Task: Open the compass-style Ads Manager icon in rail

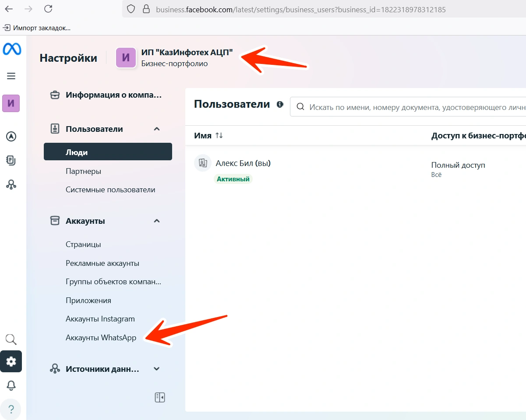Action: [x=11, y=137]
